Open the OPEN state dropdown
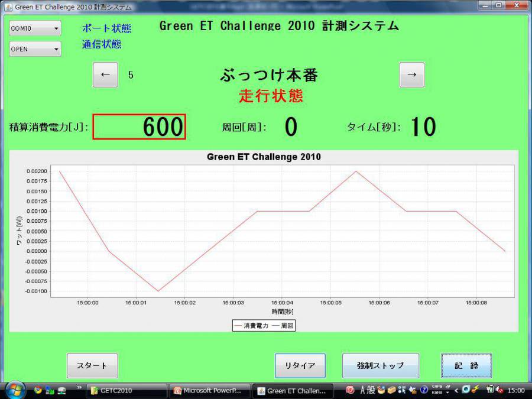The width and height of the screenshot is (532, 399). [x=35, y=49]
